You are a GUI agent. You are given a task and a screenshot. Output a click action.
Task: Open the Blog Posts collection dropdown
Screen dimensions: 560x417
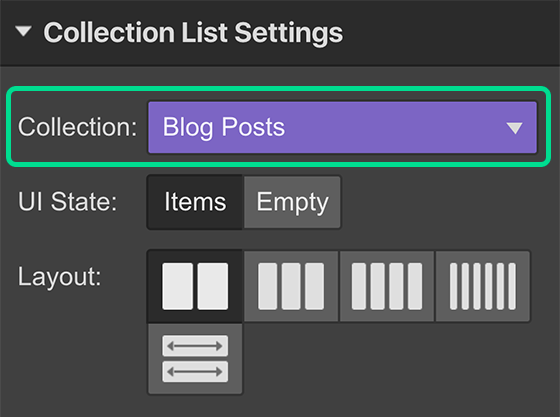342,127
